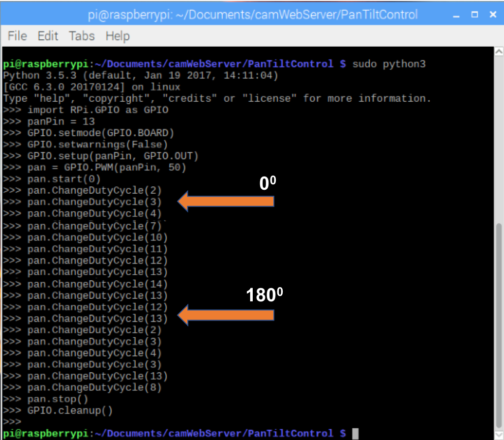Open the Help menu
504x440 pixels.
click(117, 35)
